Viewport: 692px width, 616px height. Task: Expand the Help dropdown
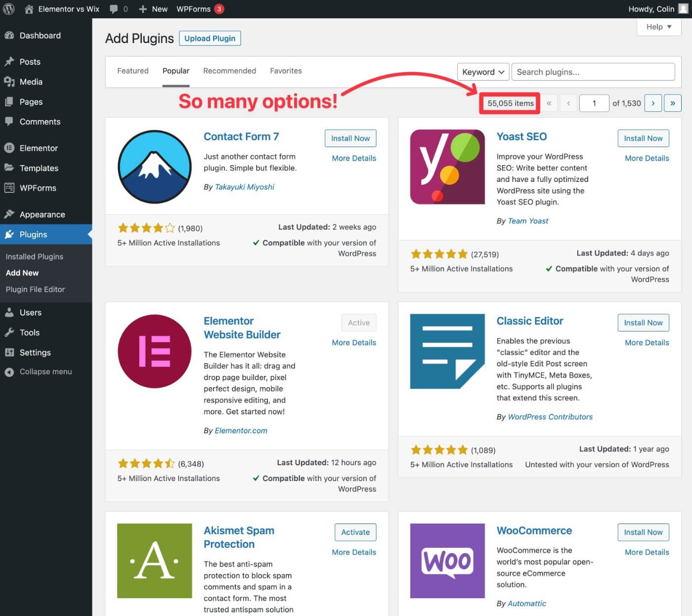tap(659, 27)
